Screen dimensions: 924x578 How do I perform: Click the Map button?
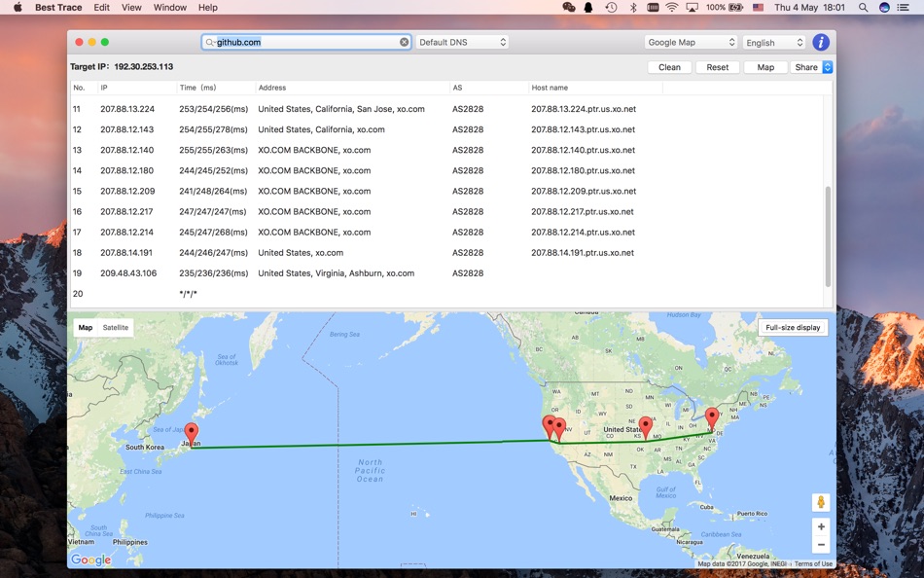click(765, 67)
